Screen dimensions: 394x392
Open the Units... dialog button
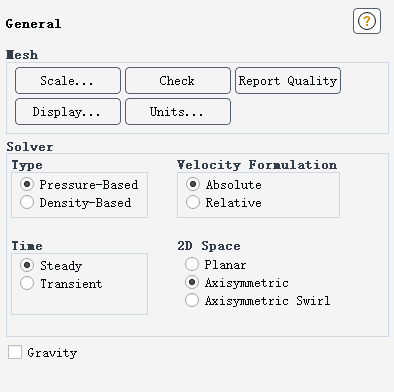pos(178,112)
